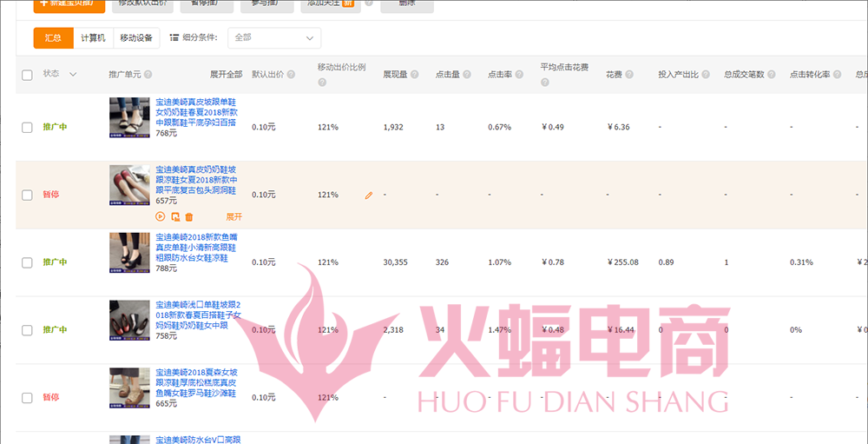Open link 宝迪美崎2018夏森女坡跟凉鞋
Screen dimensions: 868x444
coord(197,383)
